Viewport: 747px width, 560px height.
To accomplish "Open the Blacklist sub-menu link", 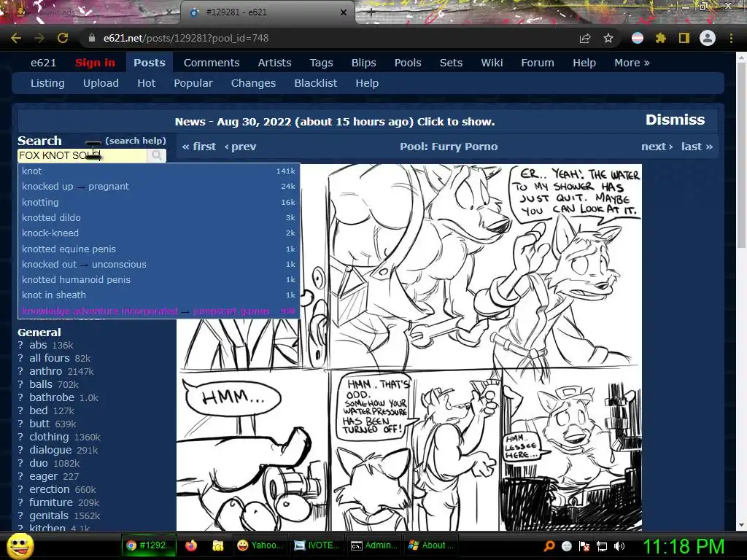I will (315, 83).
